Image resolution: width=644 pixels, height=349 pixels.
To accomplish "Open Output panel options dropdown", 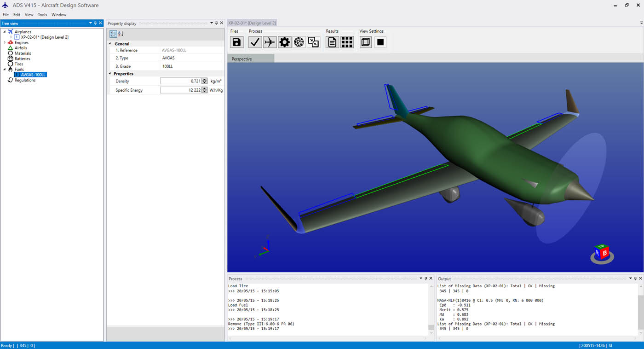I will 631,279.
